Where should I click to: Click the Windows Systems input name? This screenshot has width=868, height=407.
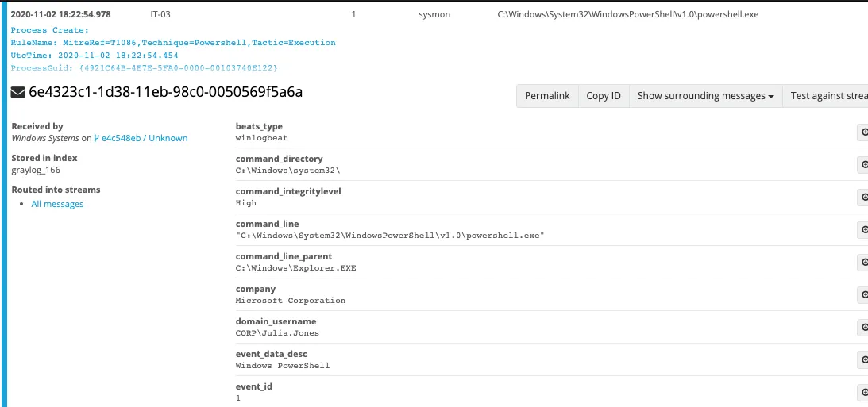pyautogui.click(x=45, y=138)
